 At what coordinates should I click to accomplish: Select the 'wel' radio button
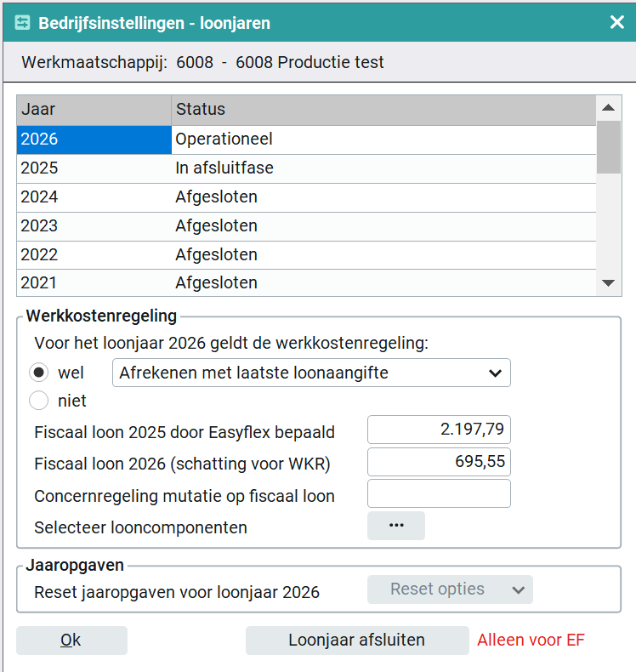click(39, 373)
